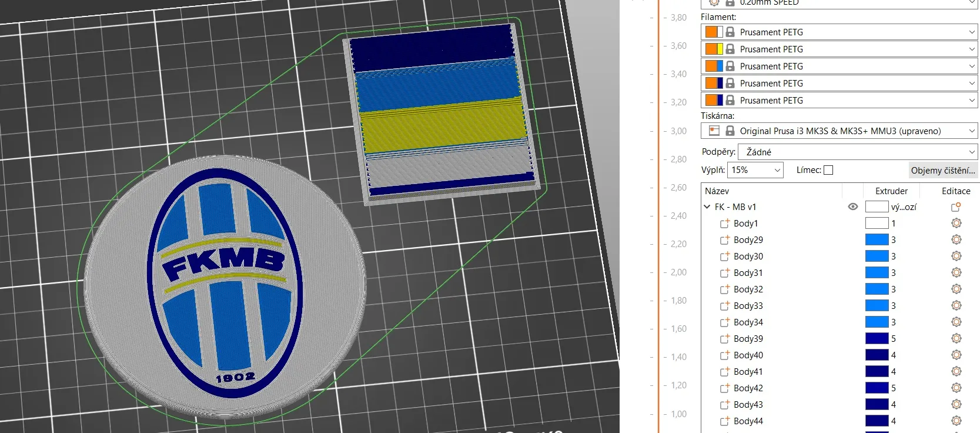Open the settings gear for Body32
Viewport: 980px width, 433px height.
[x=956, y=289]
